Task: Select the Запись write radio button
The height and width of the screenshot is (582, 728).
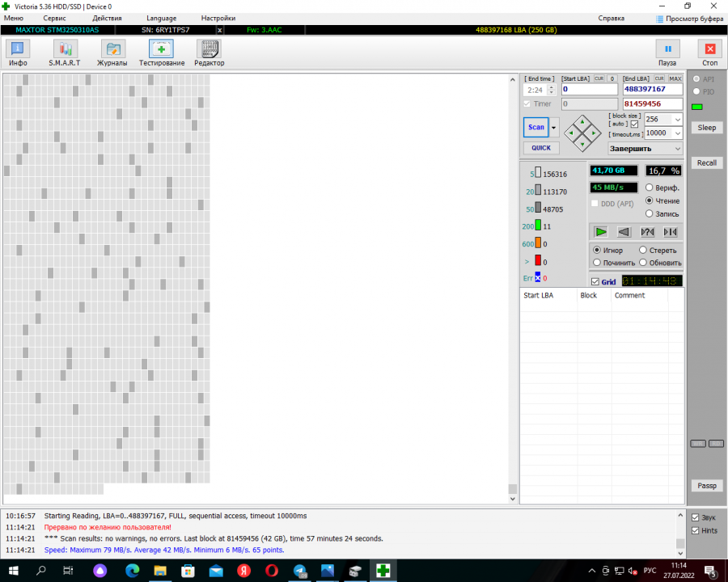Action: point(650,213)
